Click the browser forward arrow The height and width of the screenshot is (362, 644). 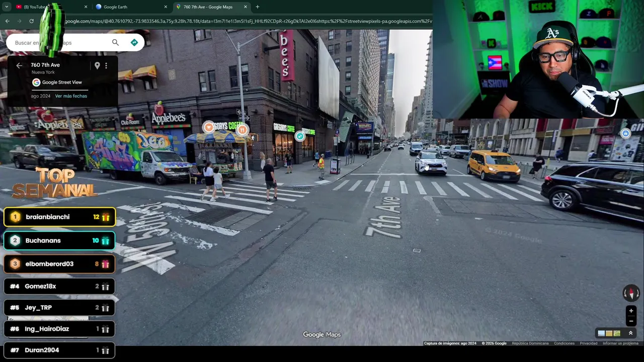click(19, 21)
